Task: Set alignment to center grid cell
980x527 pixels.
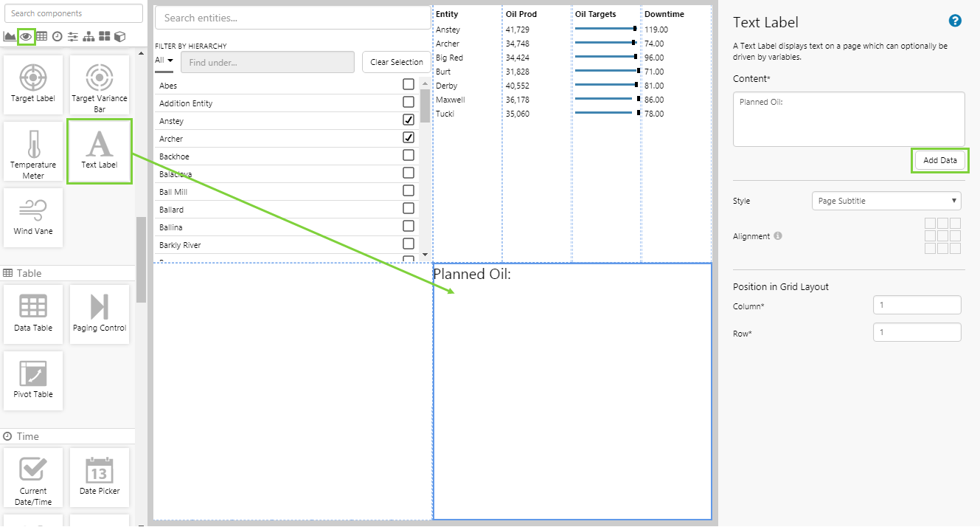Action: pyautogui.click(x=943, y=236)
